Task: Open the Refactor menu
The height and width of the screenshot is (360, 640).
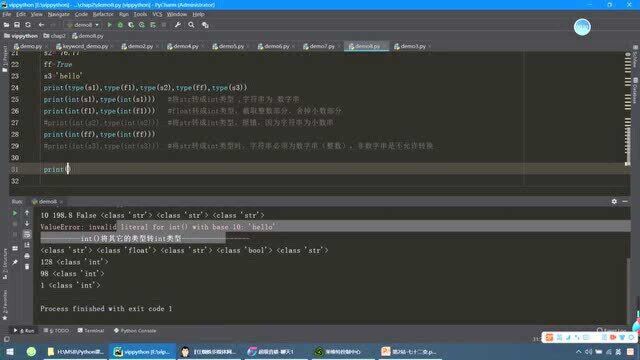Action: click(103, 14)
